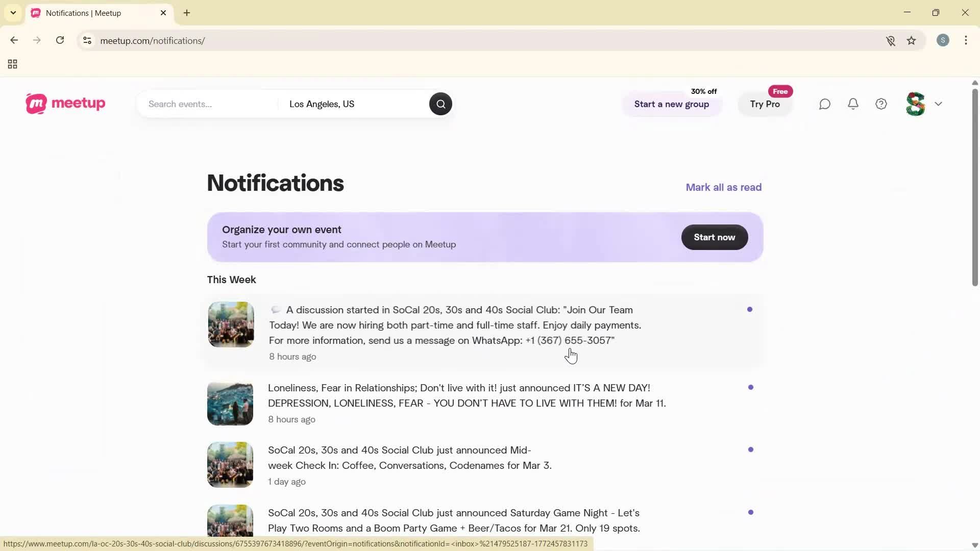The height and width of the screenshot is (551, 980).
Task: Reload the page using the refresh icon
Action: click(x=60, y=40)
